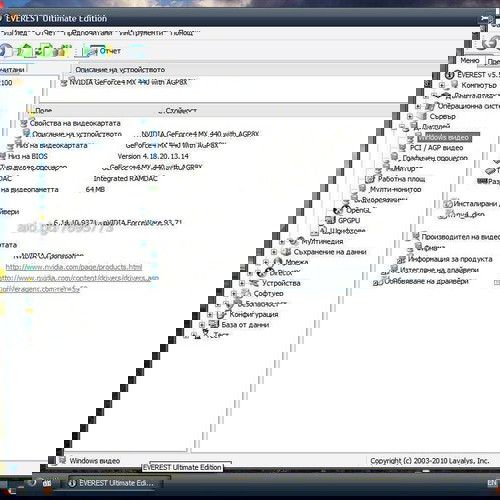This screenshot has height=500, width=500.
Task: Click the Сървър server icon
Action: pos(421,116)
